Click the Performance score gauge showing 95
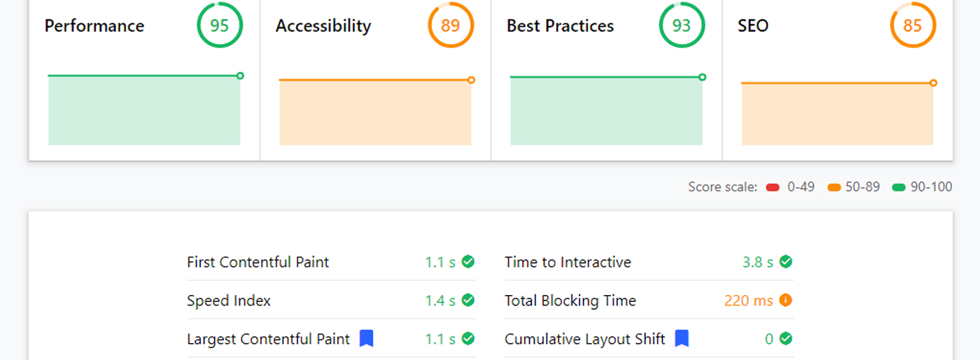This screenshot has width=980, height=360. (220, 26)
